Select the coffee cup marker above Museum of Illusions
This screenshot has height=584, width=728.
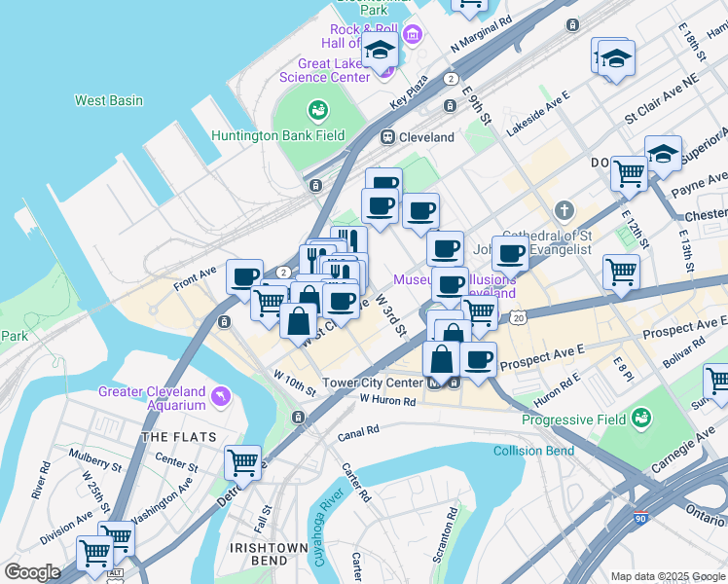click(445, 249)
